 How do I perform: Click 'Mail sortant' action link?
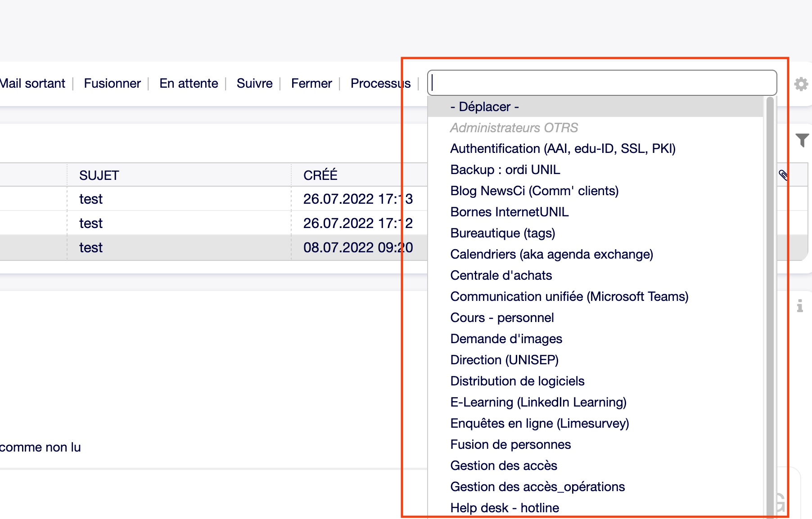(33, 84)
